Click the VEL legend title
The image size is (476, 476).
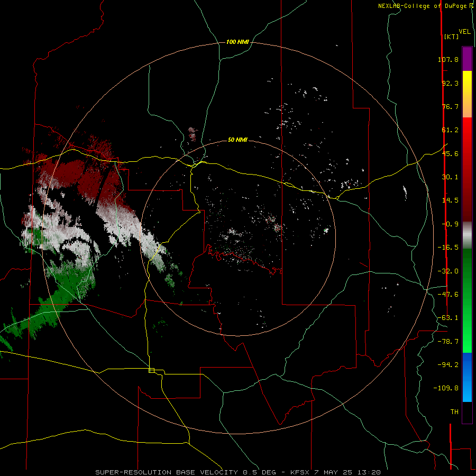click(x=464, y=32)
